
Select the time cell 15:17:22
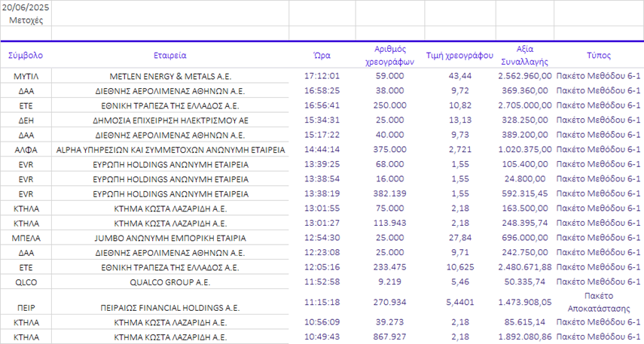[x=322, y=135]
